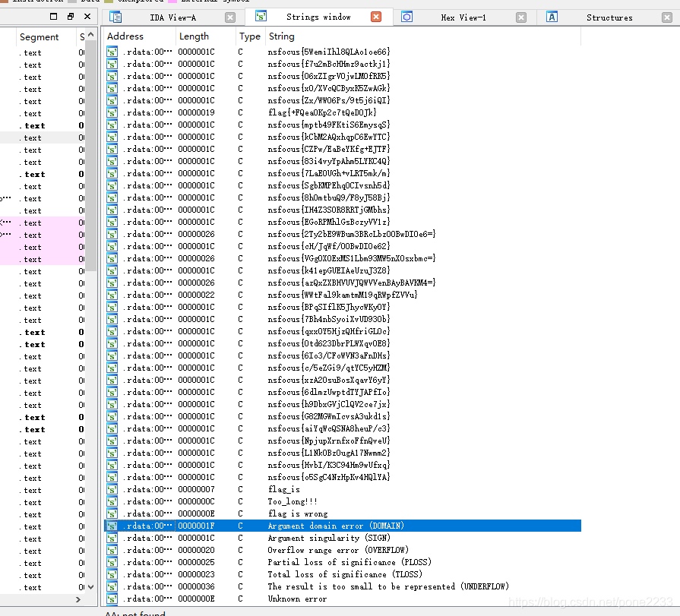Image resolution: width=680 pixels, height=616 pixels.
Task: Close the Strings window tab
Action: [x=376, y=17]
